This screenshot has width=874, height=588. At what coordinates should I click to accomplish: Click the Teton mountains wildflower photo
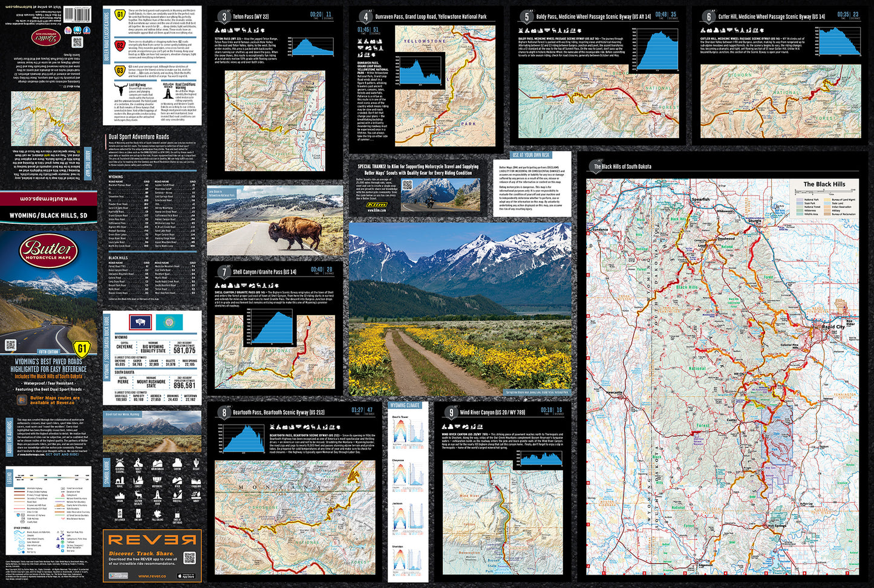click(x=460, y=309)
